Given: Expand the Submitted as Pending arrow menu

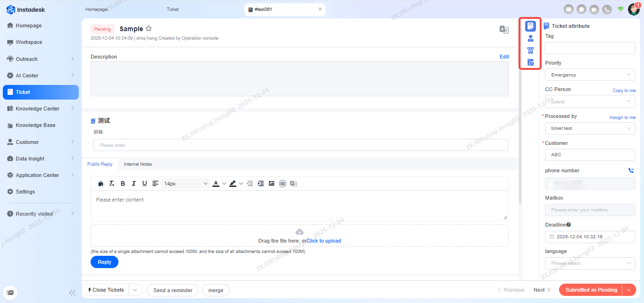Looking at the screenshot, I should (x=629, y=290).
